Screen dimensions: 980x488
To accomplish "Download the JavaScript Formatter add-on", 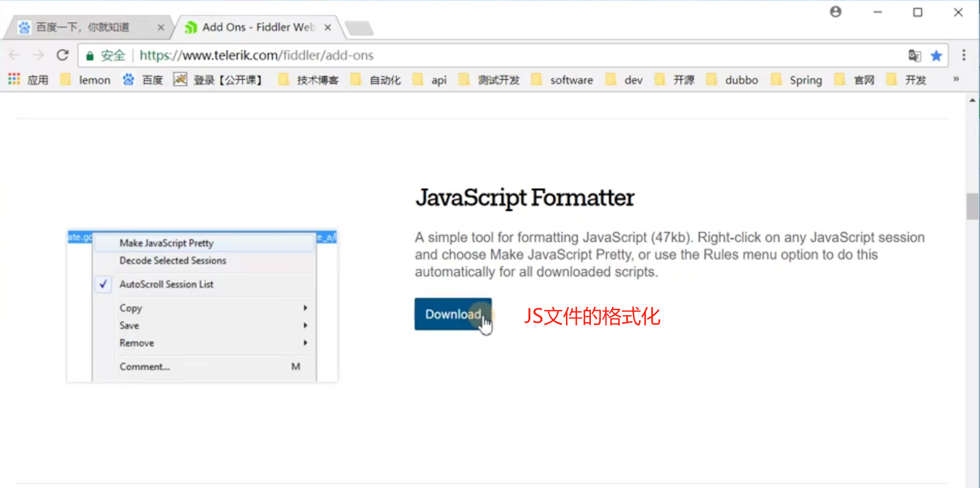I will [452, 314].
